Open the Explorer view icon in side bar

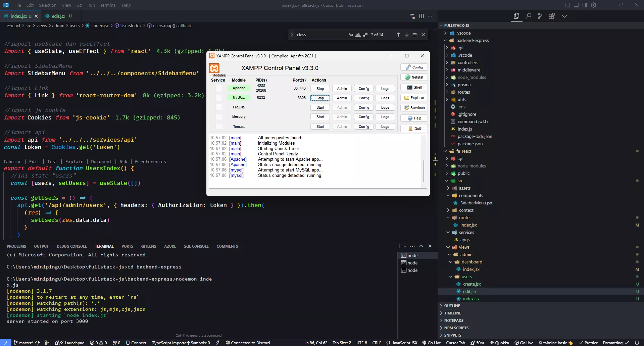pyautogui.click(x=516, y=16)
